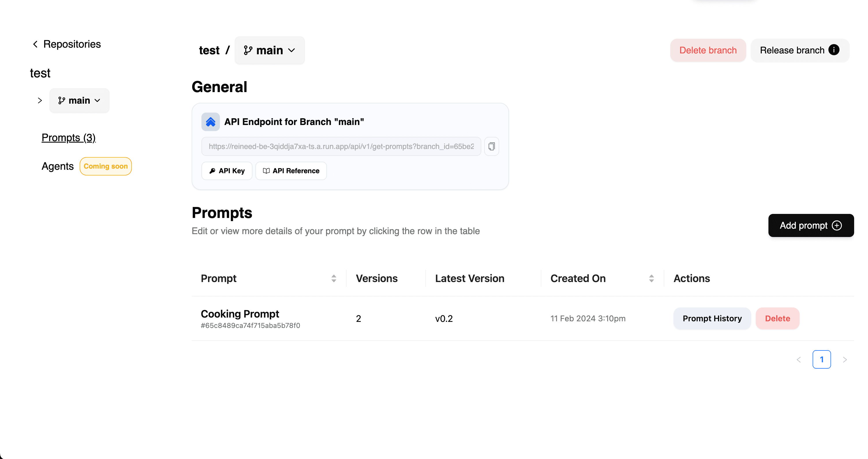Toggle sorting on the Prompt column
The height and width of the screenshot is (459, 868).
[x=334, y=278]
